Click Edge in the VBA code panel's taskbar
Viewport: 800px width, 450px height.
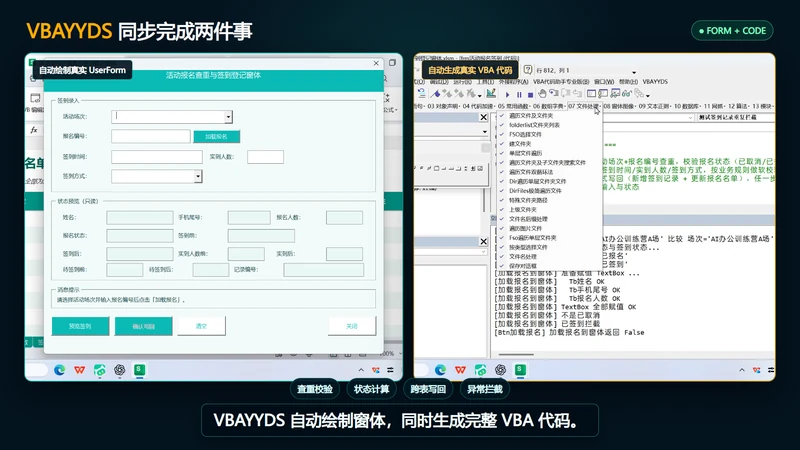tap(440, 370)
